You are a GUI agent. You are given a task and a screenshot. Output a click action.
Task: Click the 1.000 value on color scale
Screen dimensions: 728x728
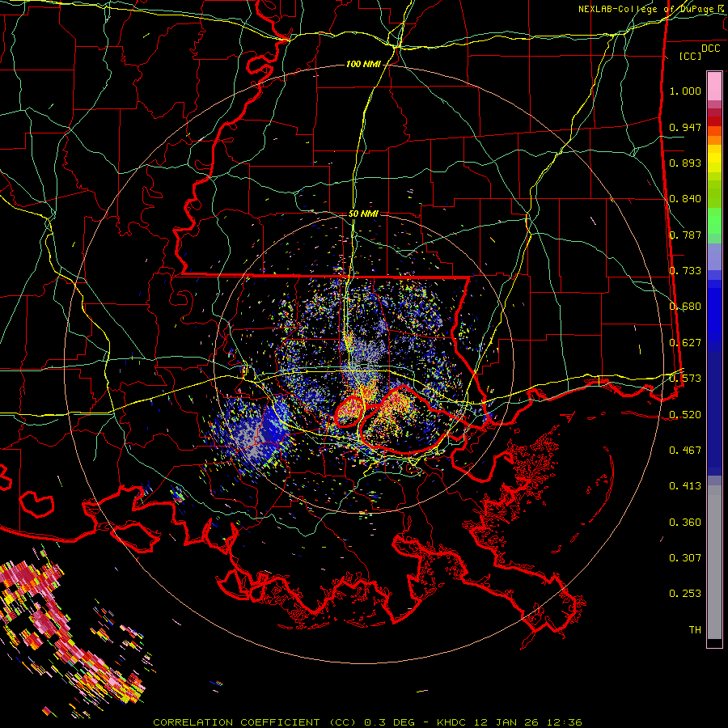click(x=685, y=91)
